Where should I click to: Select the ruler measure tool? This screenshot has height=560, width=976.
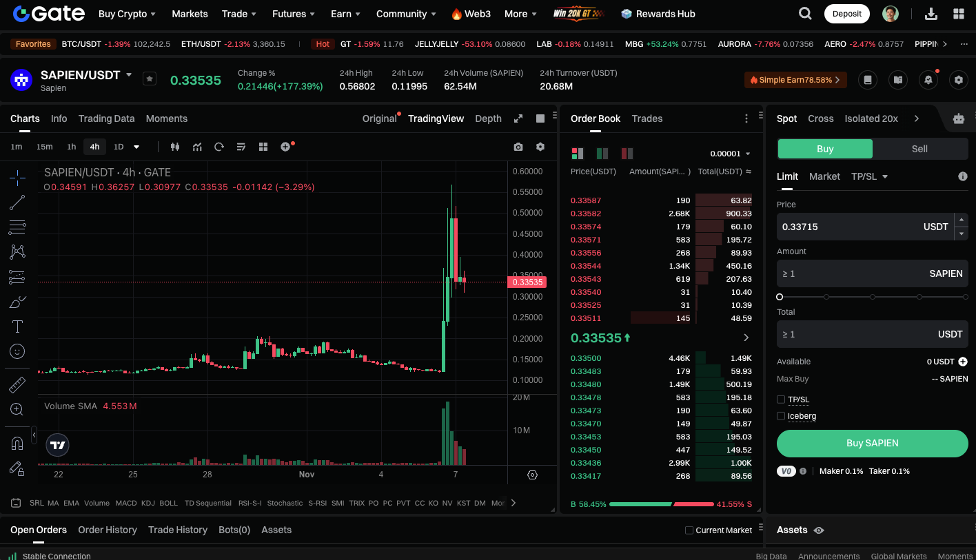coord(17,384)
